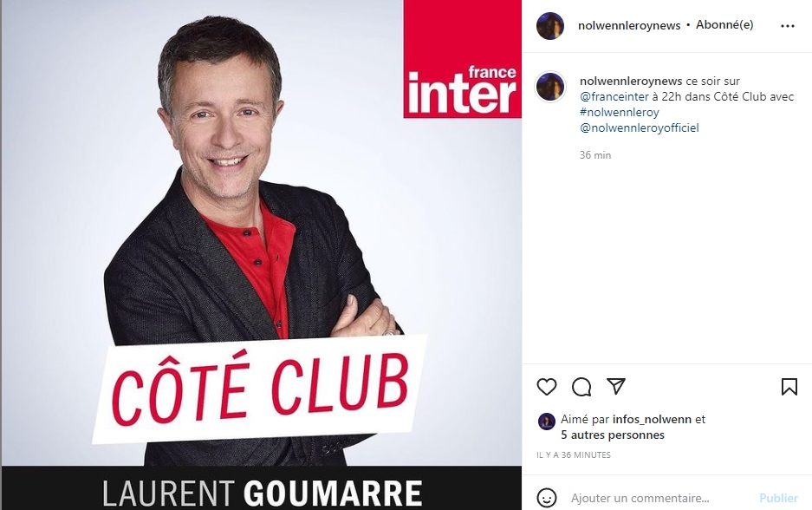The height and width of the screenshot is (510, 812).
Task: Share post with the paper plane icon
Action: 616,386
